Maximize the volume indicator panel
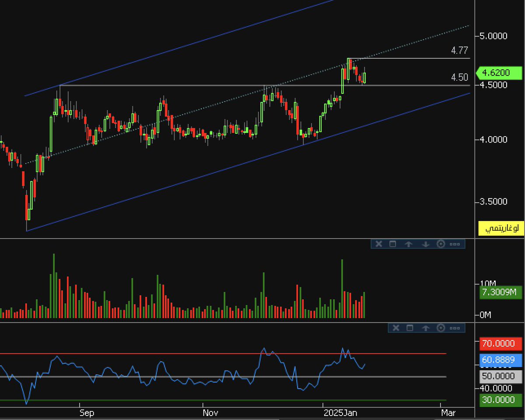525x420 pixels. click(x=392, y=244)
